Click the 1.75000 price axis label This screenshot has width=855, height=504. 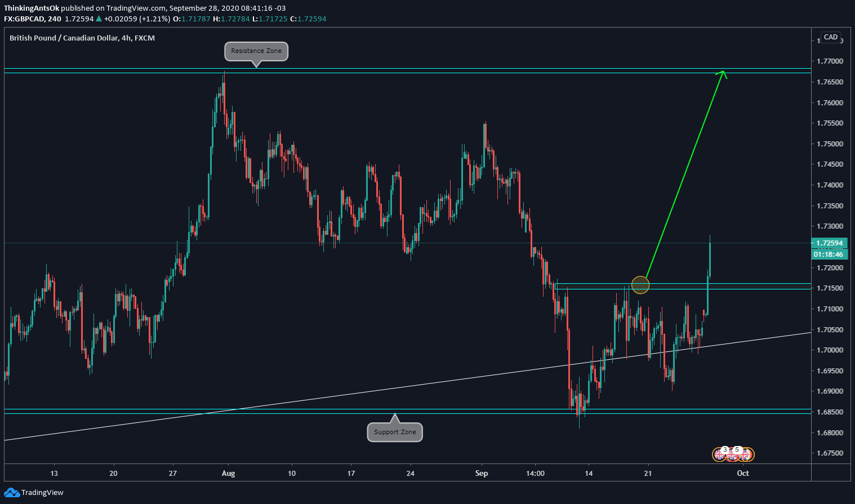(x=830, y=144)
